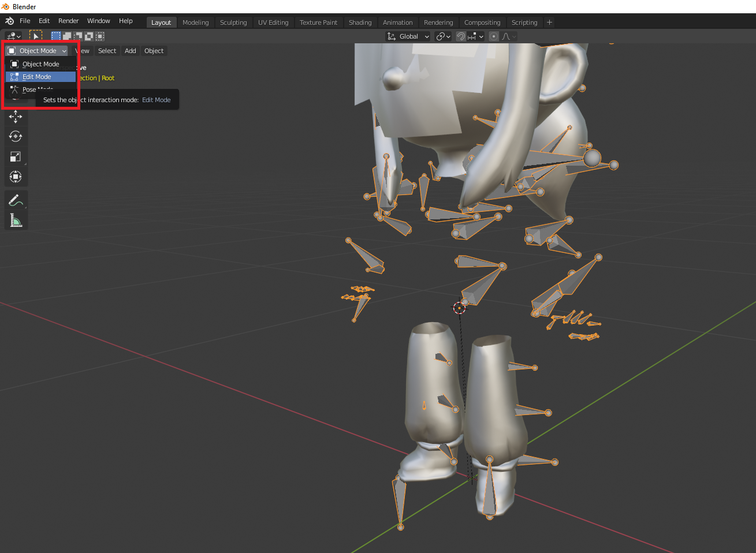The height and width of the screenshot is (553, 756).
Task: Select the Measure ruler tool
Action: [x=16, y=220]
